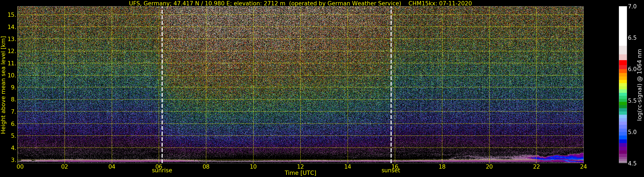Click the '7.0' colorbar tick label
The width and height of the screenshot is (644, 177).
click(x=632, y=6)
